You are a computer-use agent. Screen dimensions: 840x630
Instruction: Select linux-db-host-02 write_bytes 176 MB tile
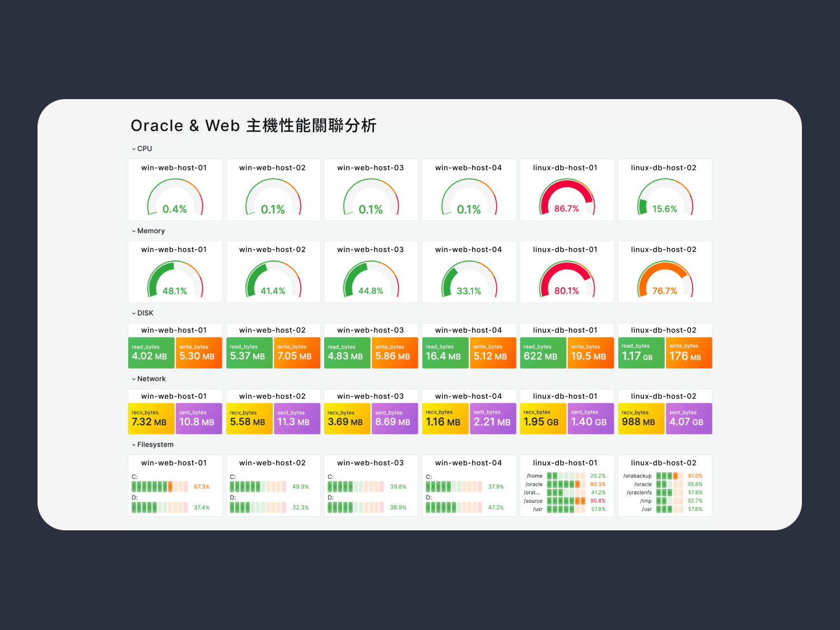(688, 353)
